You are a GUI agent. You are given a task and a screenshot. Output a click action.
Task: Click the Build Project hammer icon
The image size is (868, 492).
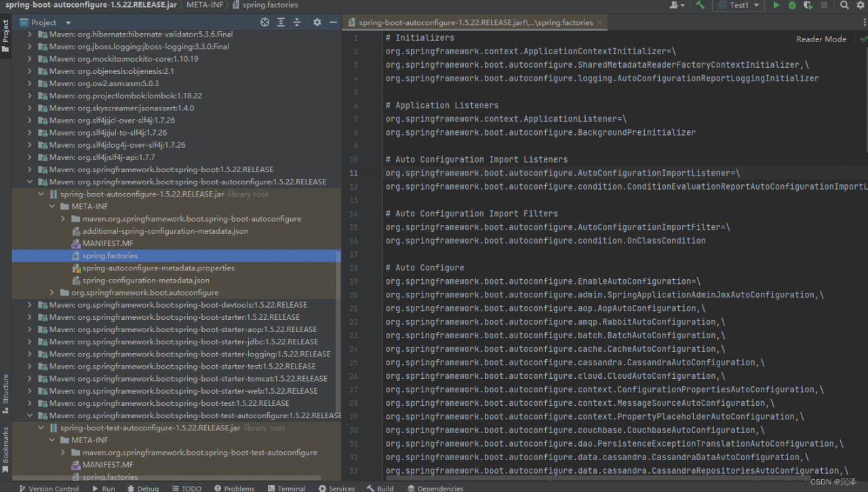coord(701,5)
